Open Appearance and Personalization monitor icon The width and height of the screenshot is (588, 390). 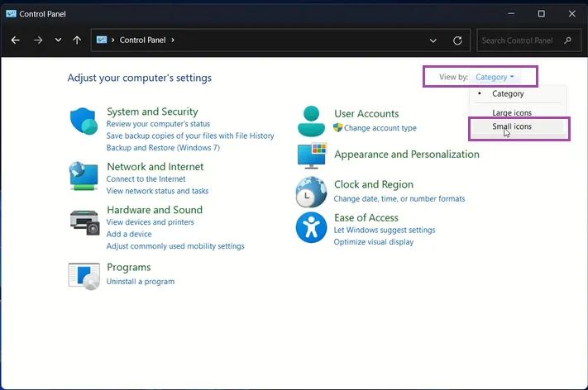coord(311,155)
